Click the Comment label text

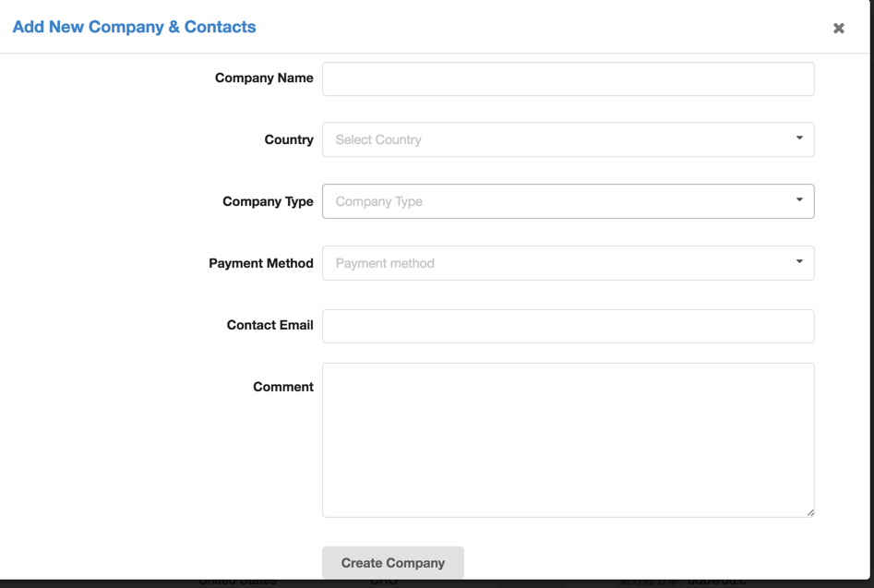[x=283, y=387]
